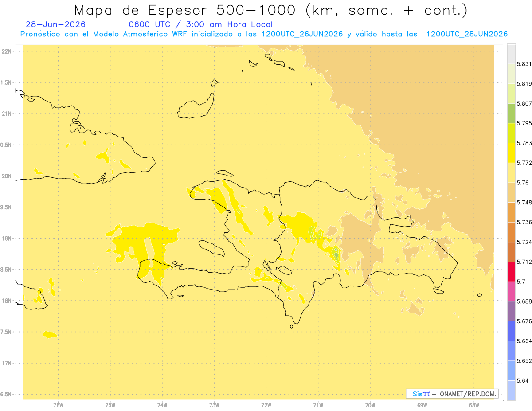Screen dimensions: 532x411
Task: Click the legend value 5.652
Action: 524,361
